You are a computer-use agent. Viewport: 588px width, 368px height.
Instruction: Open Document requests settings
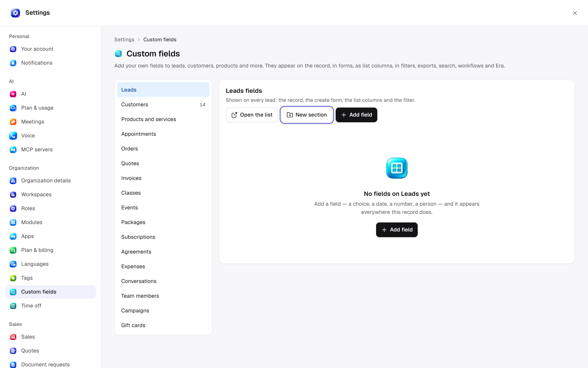(51, 365)
